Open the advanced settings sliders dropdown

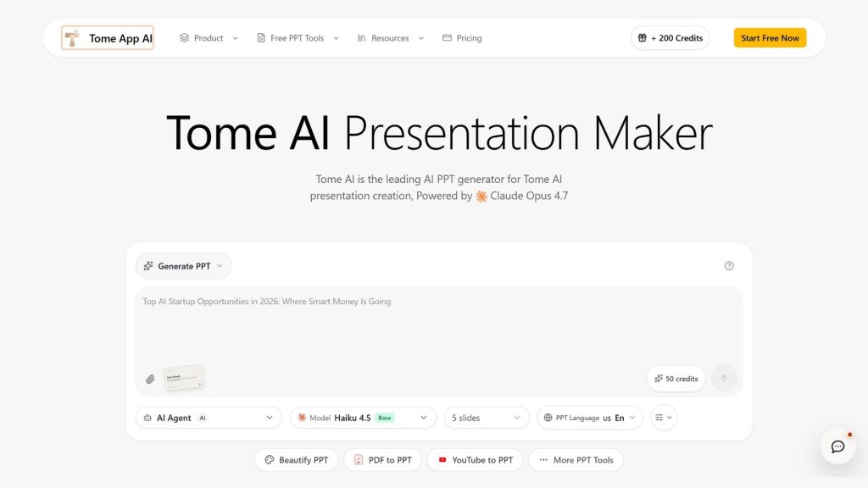coord(663,418)
